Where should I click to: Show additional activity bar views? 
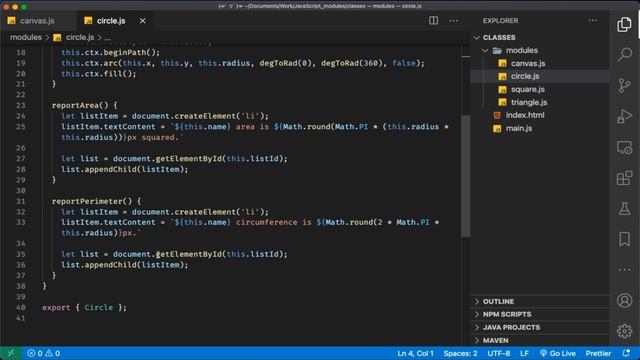[624, 270]
